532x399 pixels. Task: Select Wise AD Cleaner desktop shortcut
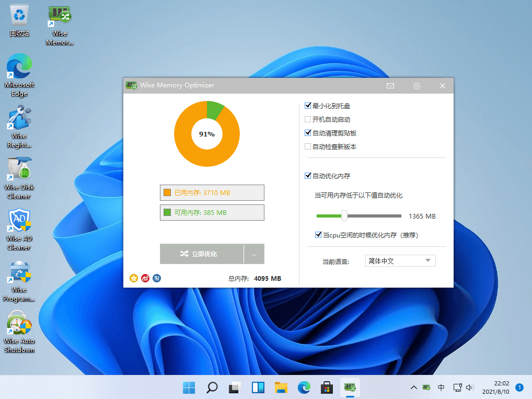point(19,229)
